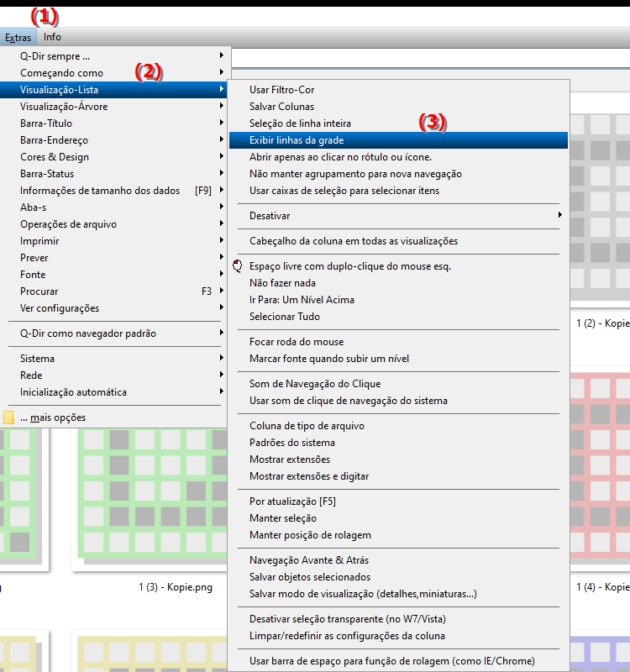Open the Info menu

[52, 37]
